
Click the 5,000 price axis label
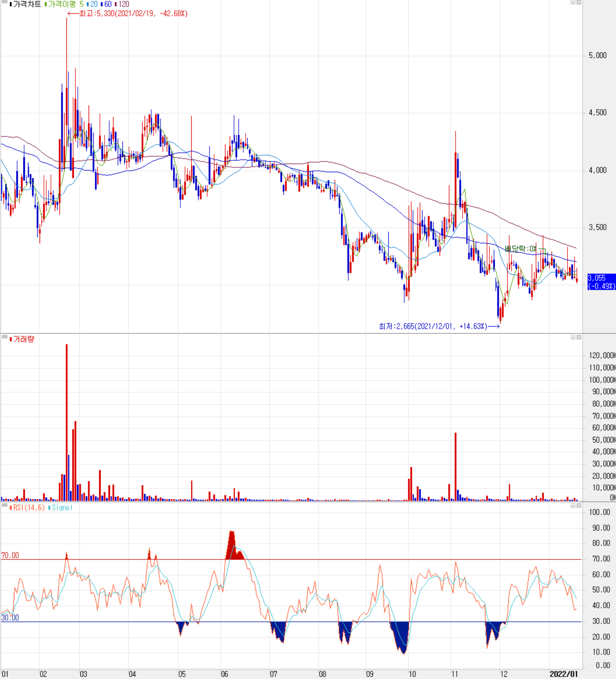point(598,56)
